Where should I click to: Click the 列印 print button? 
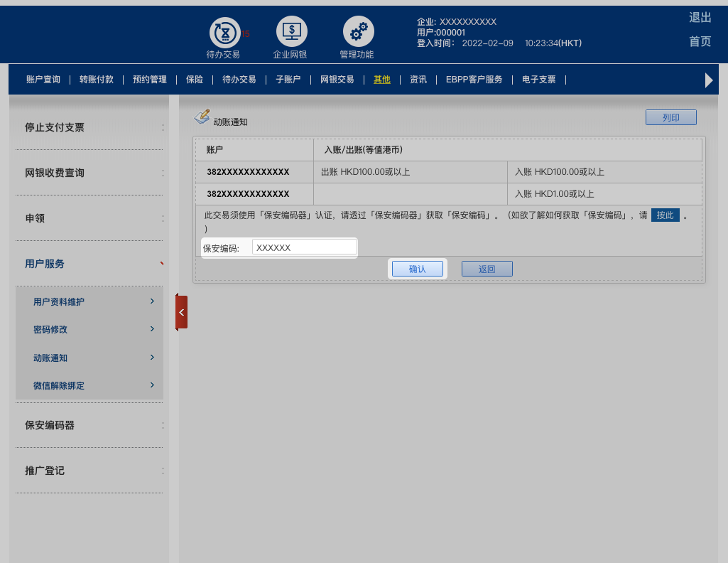tap(670, 117)
